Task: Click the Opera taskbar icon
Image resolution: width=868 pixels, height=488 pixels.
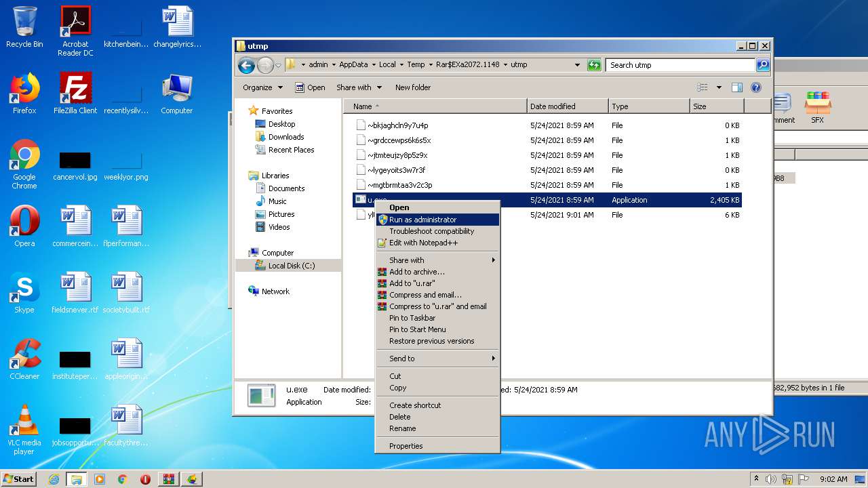Action: pos(145,479)
